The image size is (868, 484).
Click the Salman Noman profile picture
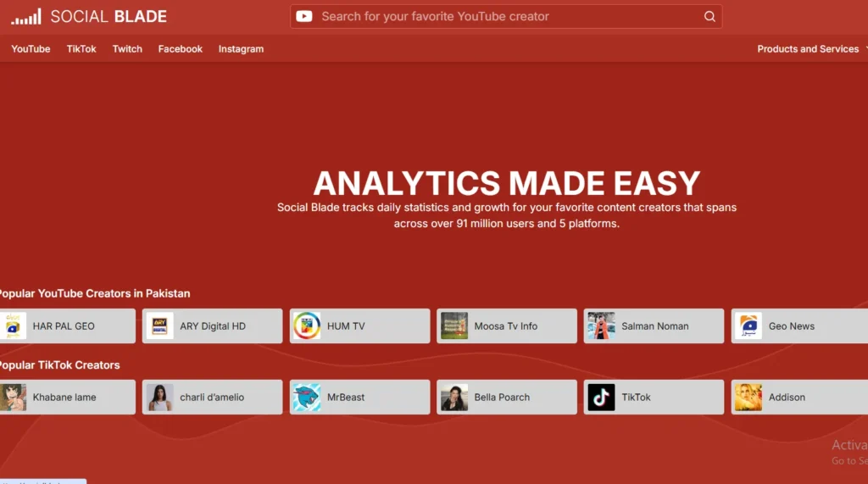coord(601,325)
